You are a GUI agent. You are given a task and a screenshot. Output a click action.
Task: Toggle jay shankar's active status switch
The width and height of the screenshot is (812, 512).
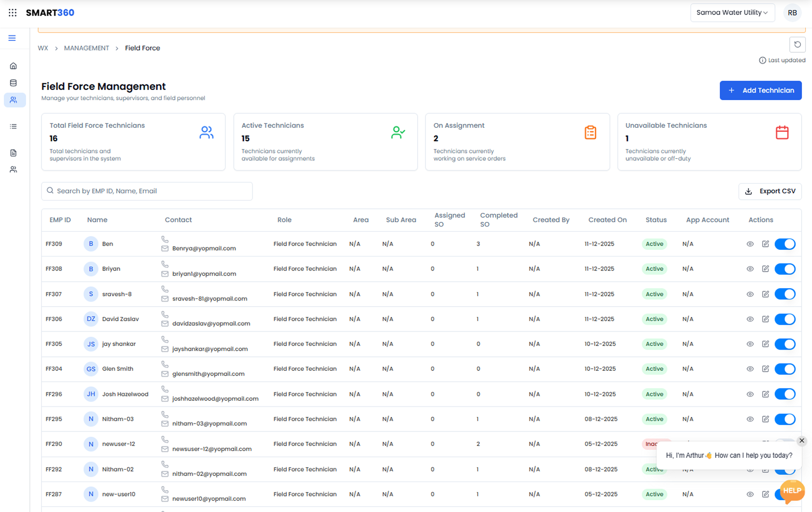tap(785, 344)
